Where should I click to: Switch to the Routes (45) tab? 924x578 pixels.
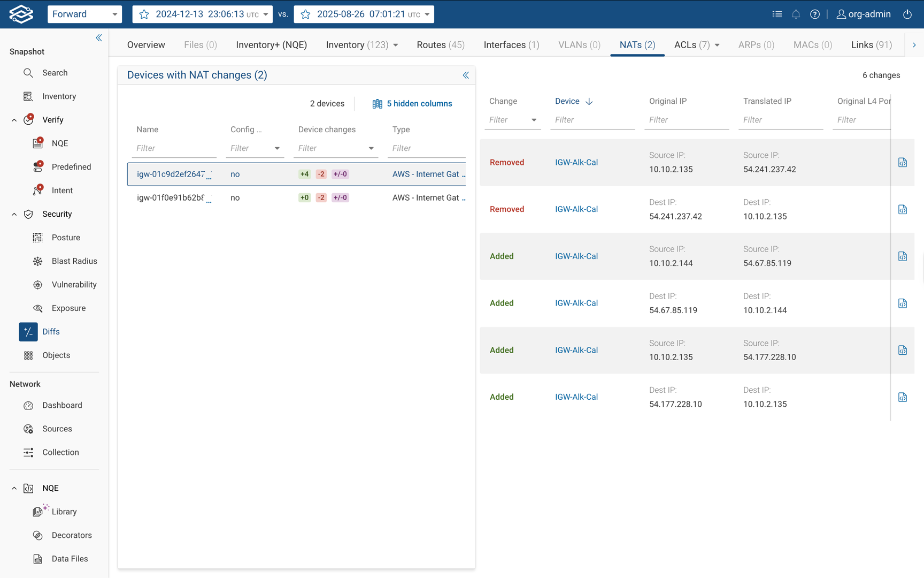click(x=440, y=45)
